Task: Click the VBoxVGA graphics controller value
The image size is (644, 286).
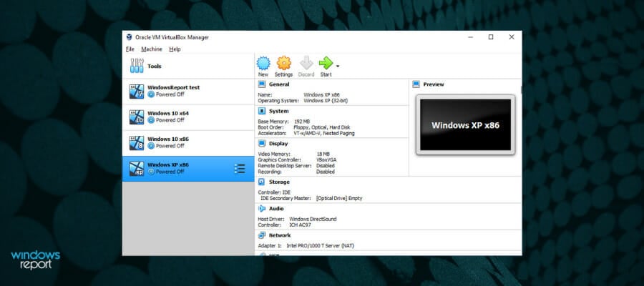Action: (326, 159)
